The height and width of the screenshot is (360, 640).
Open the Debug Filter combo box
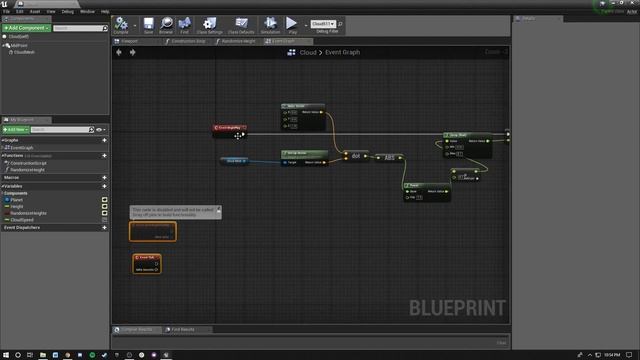pos(323,24)
